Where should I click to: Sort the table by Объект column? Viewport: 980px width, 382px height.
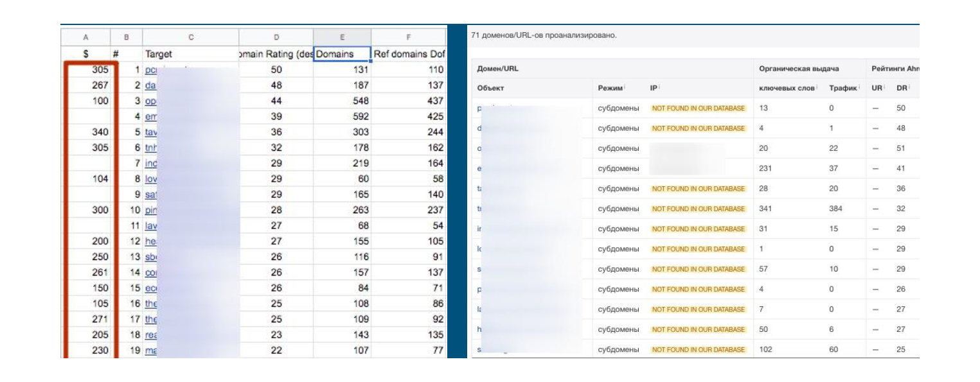coord(490,88)
